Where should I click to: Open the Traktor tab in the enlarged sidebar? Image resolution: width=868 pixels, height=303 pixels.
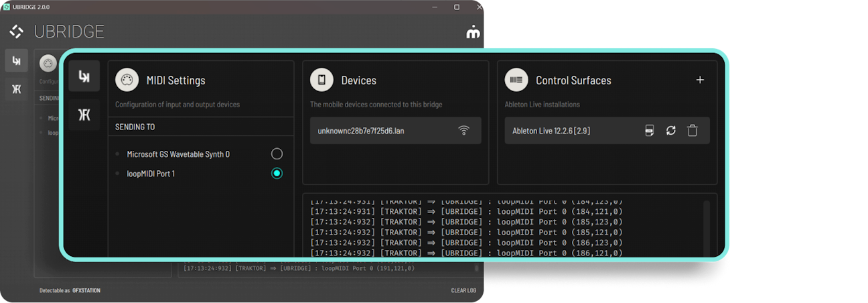[84, 115]
